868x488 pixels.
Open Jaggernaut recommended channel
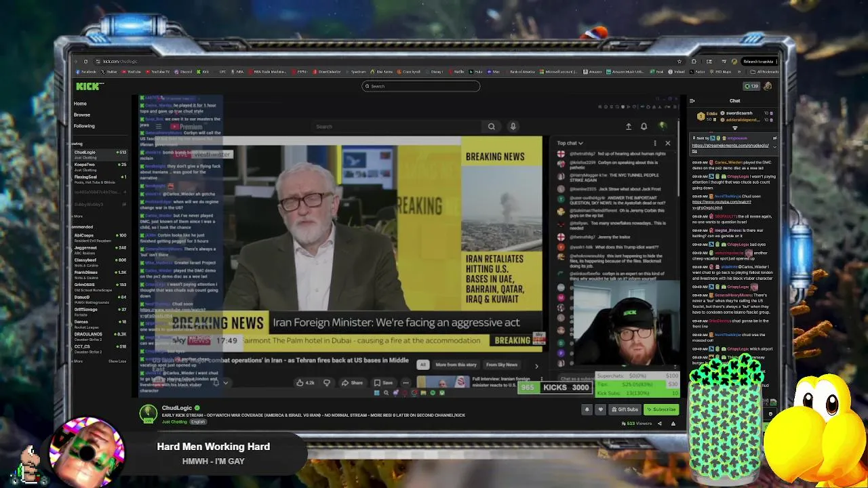100,249
